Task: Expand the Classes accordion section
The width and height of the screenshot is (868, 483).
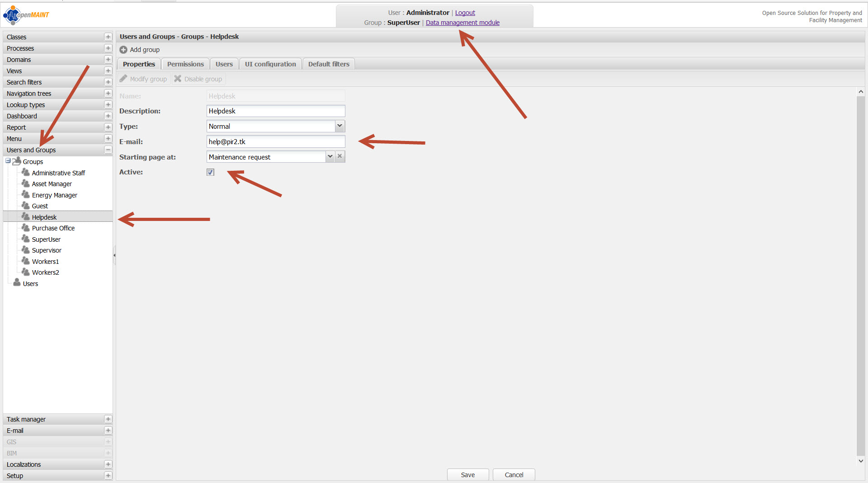Action: tap(108, 37)
